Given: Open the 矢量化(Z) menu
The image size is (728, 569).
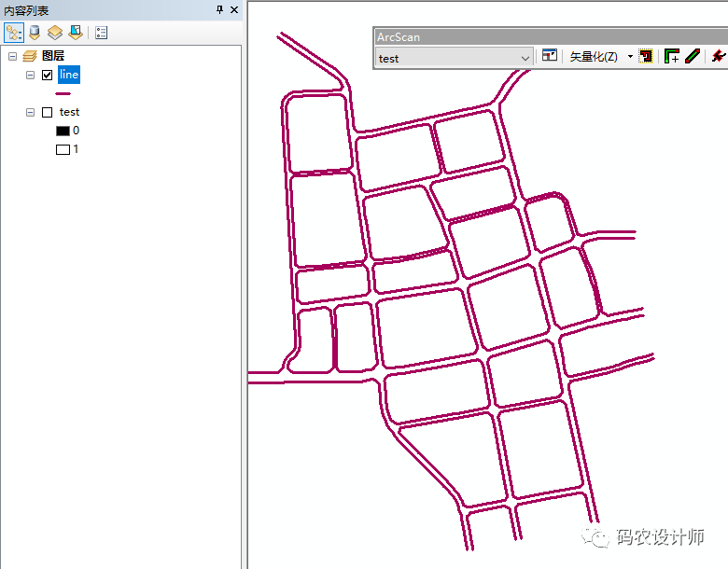Looking at the screenshot, I should (594, 57).
